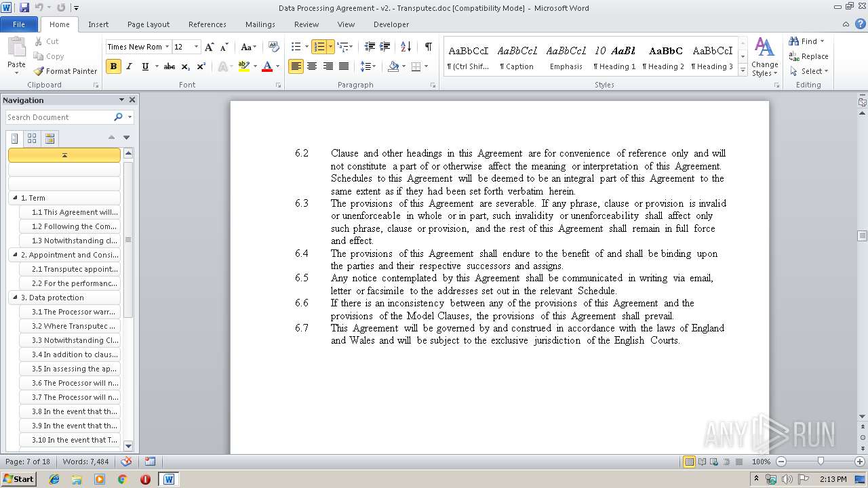Image resolution: width=868 pixels, height=488 pixels.
Task: Click the Cut command
Action: click(46, 41)
